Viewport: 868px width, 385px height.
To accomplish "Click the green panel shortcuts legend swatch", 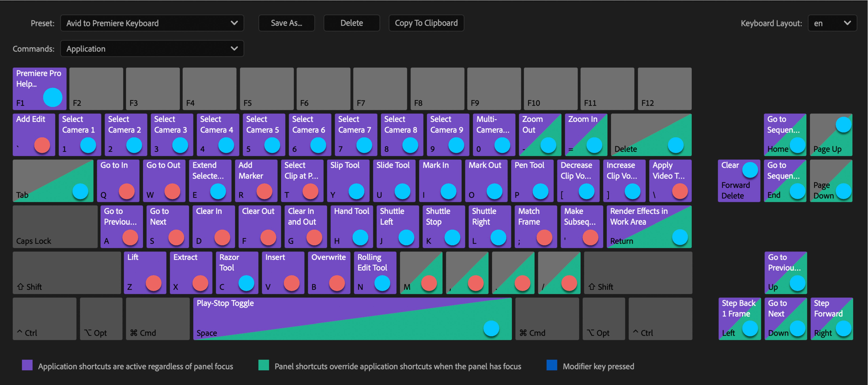I will [x=263, y=365].
